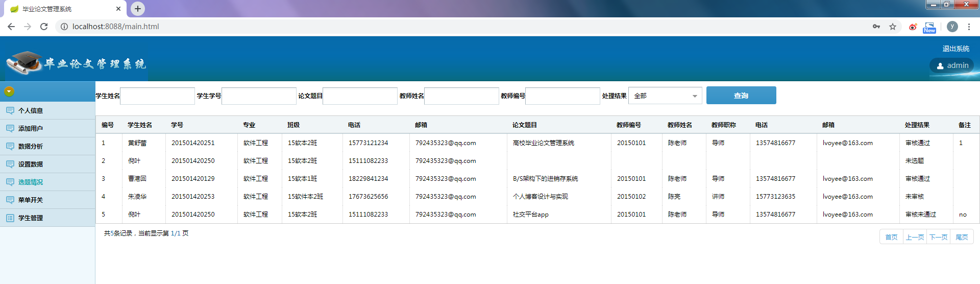Select 选题情况 in the sidebar
Image resolution: width=980 pixels, height=284 pixels.
47,182
